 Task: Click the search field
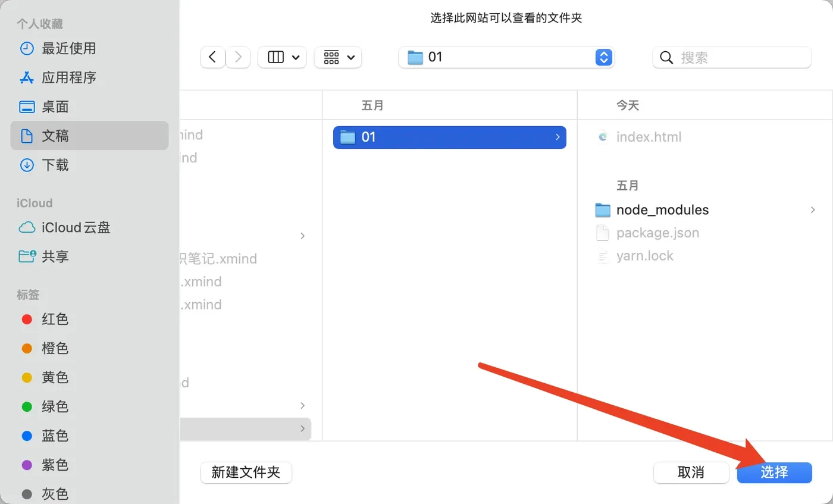tap(732, 57)
